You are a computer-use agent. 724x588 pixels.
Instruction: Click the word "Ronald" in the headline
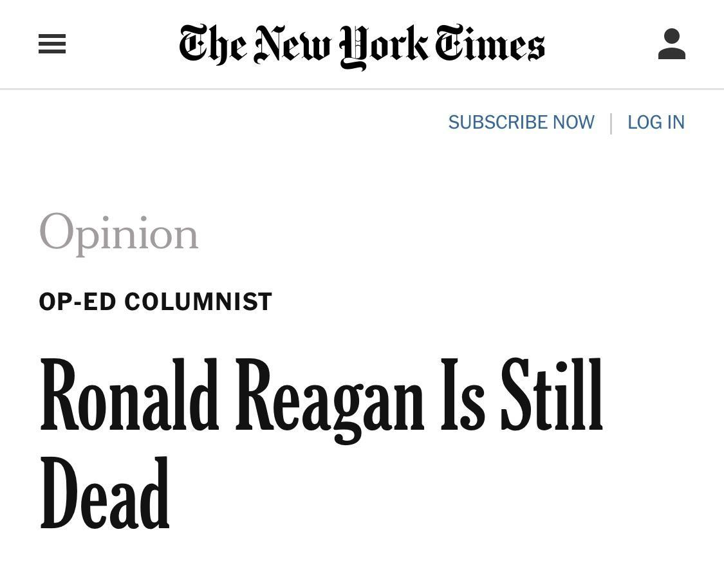(x=129, y=394)
